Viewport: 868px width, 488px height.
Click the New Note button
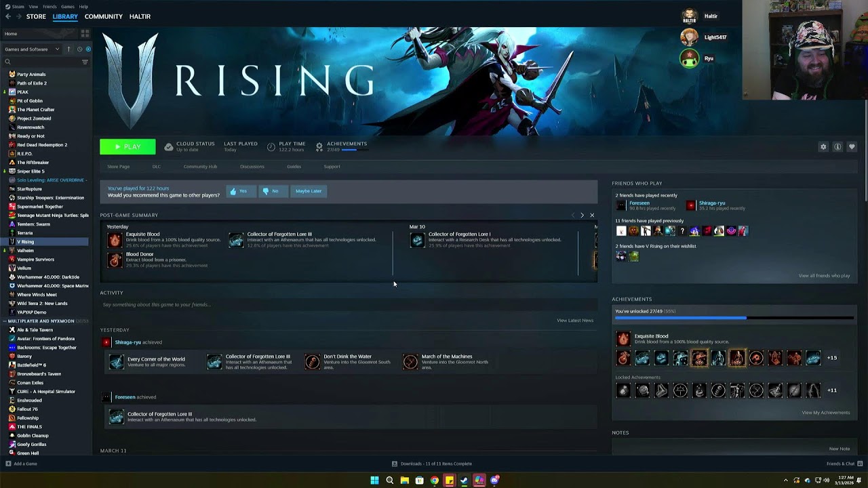(x=840, y=449)
